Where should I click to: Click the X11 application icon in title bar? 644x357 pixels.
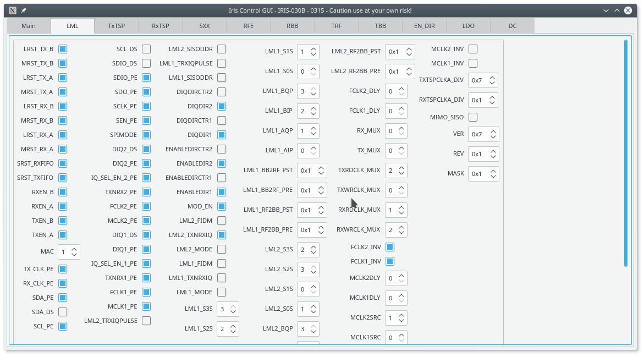(13, 10)
